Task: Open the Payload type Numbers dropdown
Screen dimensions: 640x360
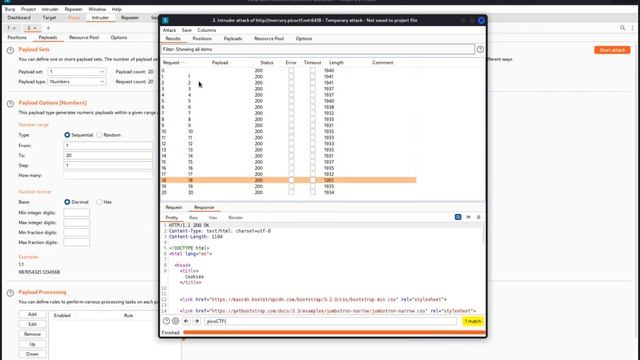Action: click(77, 82)
